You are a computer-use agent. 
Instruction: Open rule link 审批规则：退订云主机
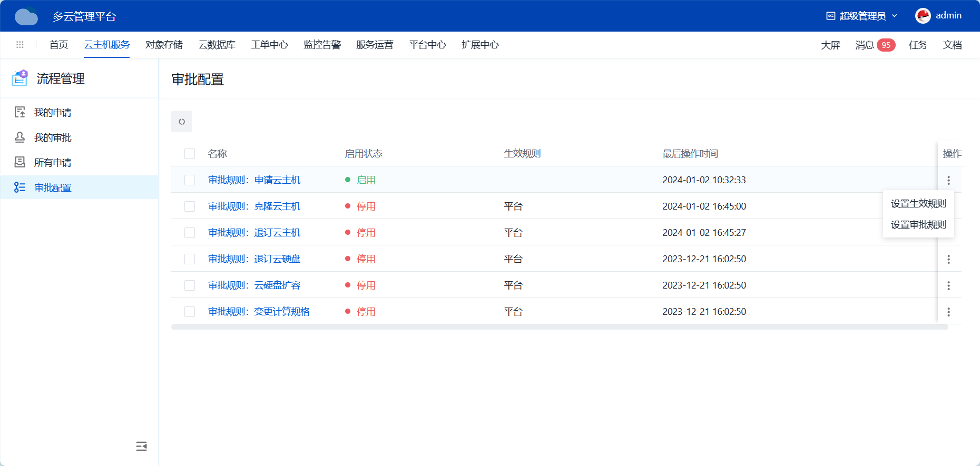[254, 233]
